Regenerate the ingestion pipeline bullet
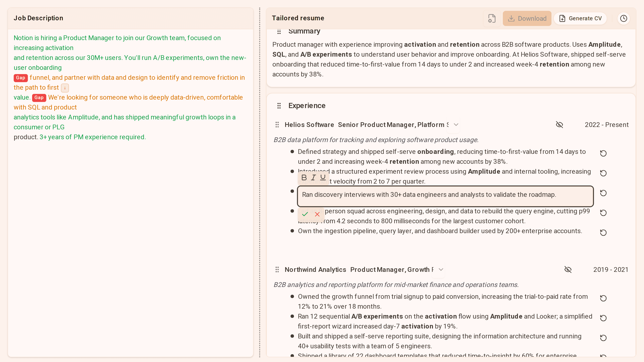 [603, 233]
